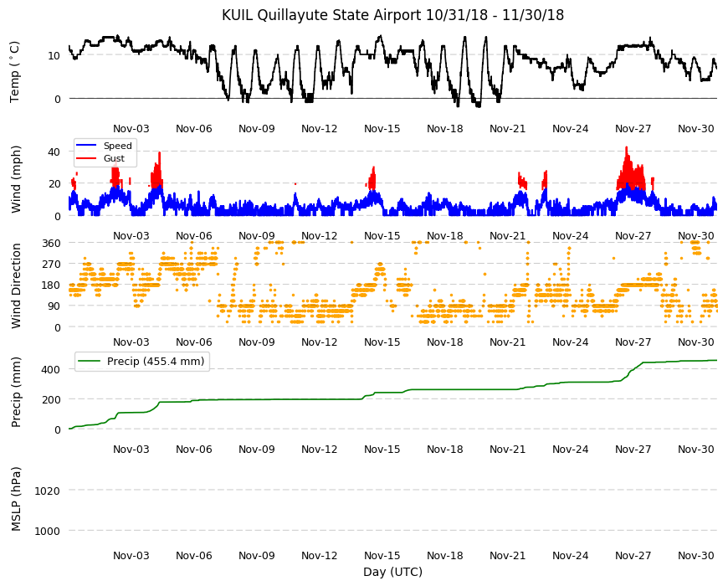This screenshot has width=728, height=586.
Task: Click the Speed legend label
Action: click(x=117, y=146)
